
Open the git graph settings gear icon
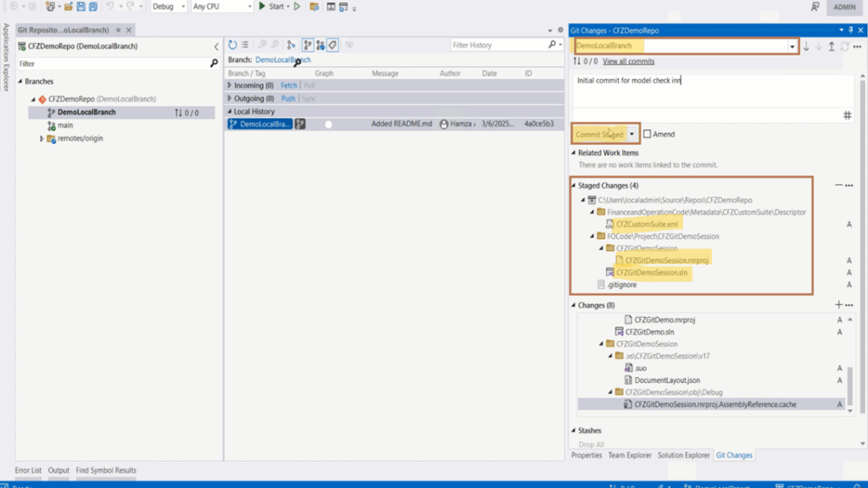click(560, 30)
